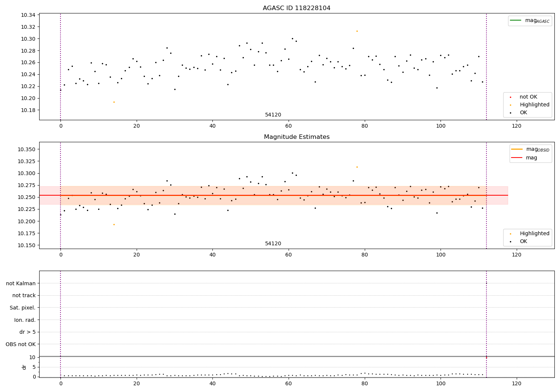Click red mag legend line in middle plot
Image resolution: width=560 pixels, height=392 pixels.
(517, 158)
